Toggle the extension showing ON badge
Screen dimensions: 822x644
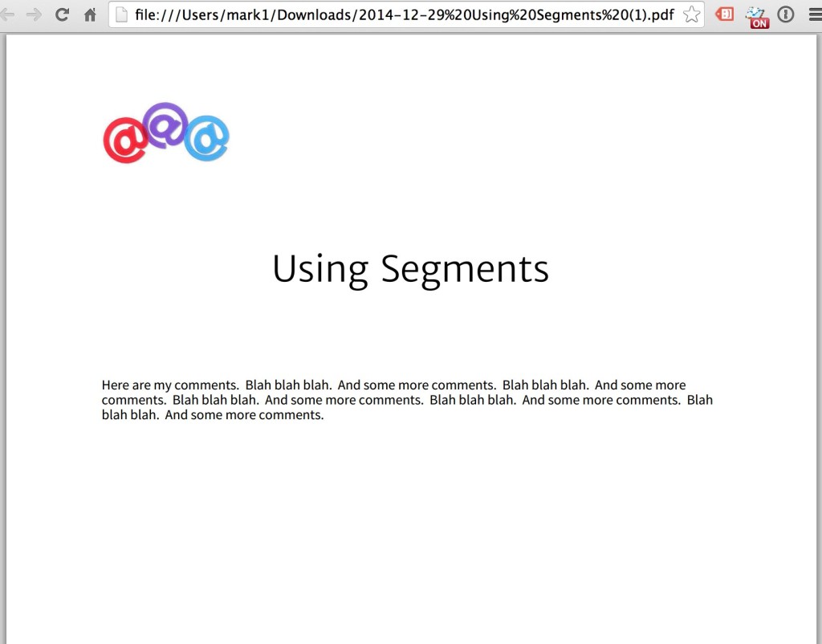pyautogui.click(x=756, y=16)
